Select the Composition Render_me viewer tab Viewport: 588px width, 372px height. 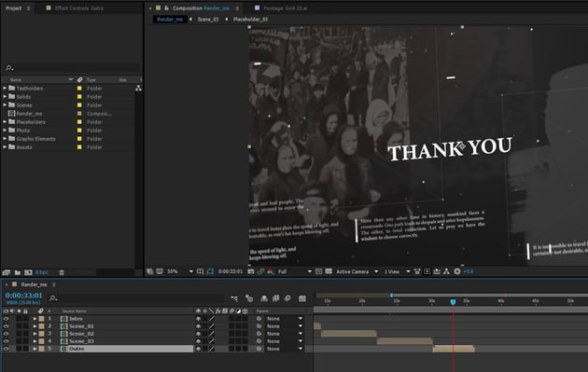pyautogui.click(x=201, y=7)
